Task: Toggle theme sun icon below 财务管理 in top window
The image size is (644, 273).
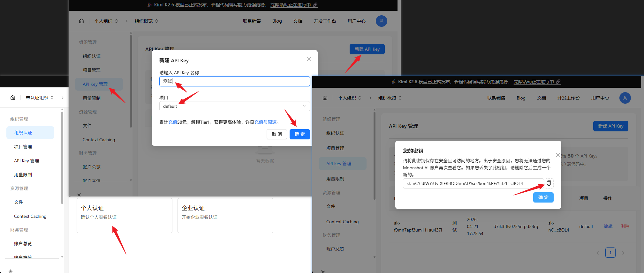Action: (x=79, y=195)
